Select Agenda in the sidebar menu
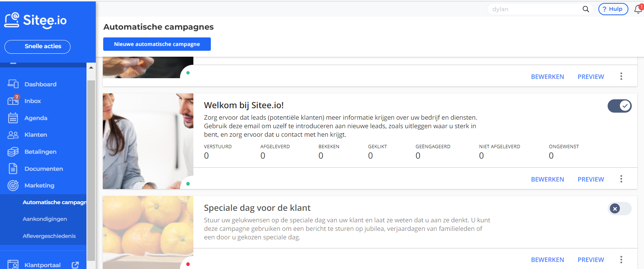The height and width of the screenshot is (269, 644). coord(36,118)
